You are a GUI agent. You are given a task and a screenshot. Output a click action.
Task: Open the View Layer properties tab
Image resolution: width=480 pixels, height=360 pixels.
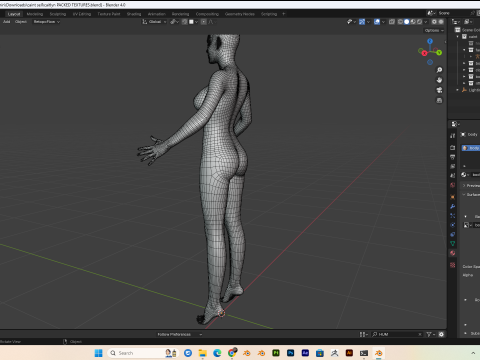coord(453,166)
